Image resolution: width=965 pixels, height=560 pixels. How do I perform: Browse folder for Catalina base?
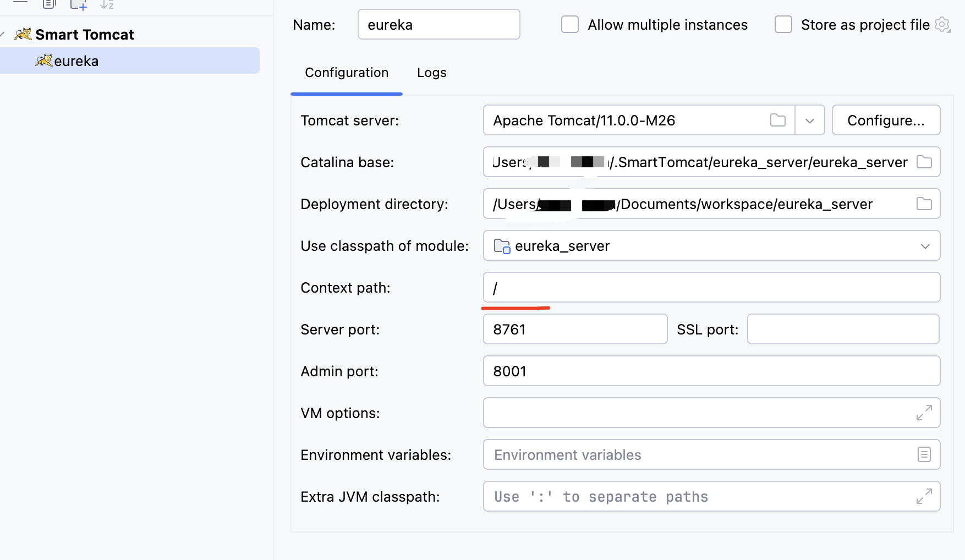tap(924, 162)
